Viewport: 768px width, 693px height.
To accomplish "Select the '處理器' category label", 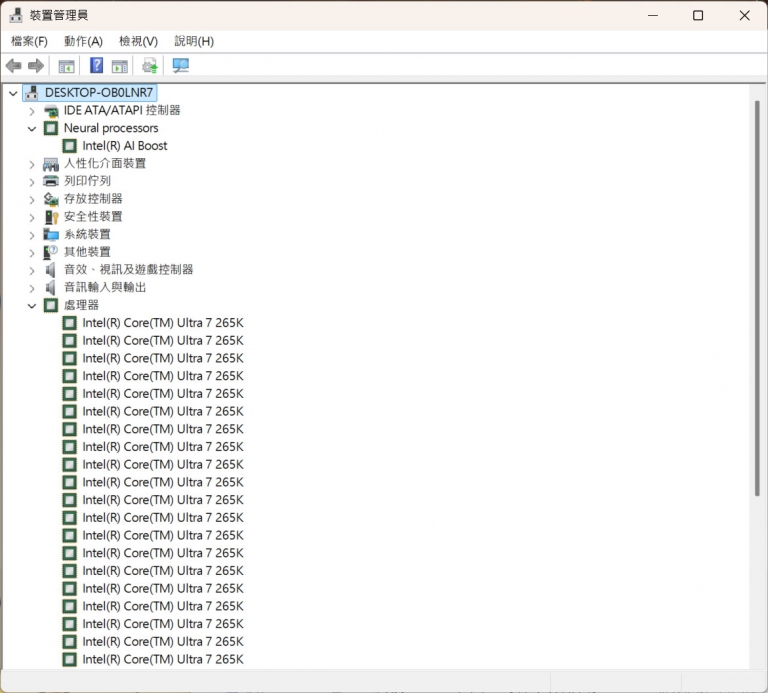I will click(81, 305).
